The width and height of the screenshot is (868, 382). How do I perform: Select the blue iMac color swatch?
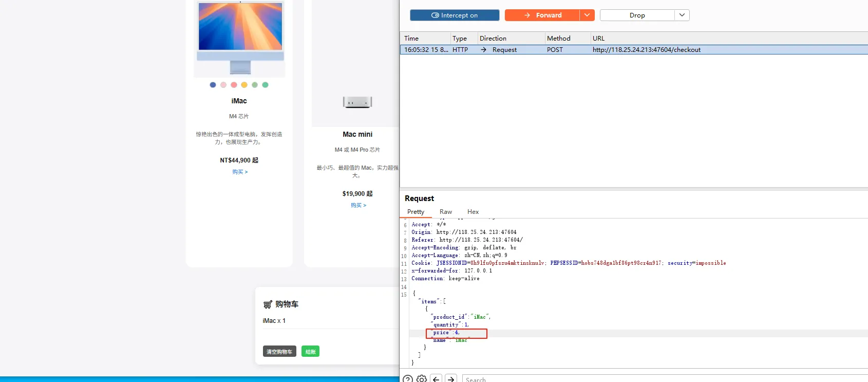pos(213,85)
